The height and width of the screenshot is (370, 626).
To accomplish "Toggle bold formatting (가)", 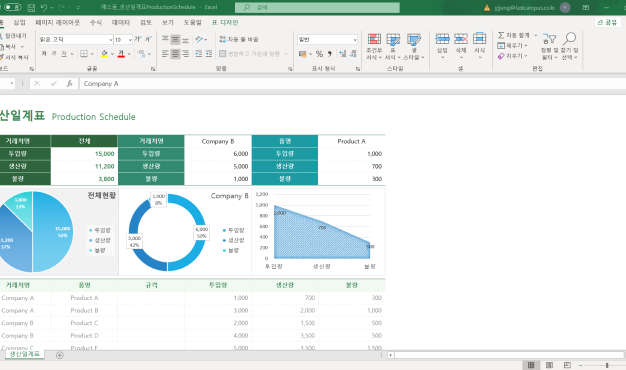I will pos(44,53).
